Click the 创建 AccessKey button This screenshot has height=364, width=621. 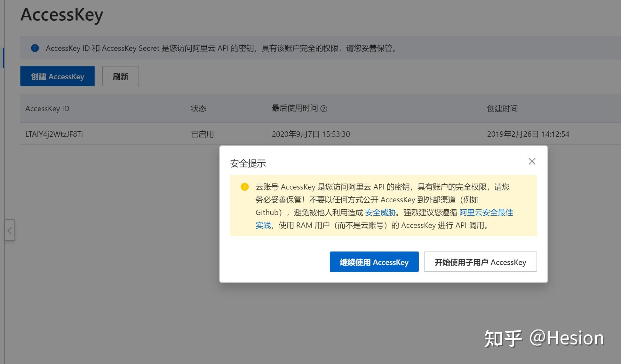tap(57, 76)
